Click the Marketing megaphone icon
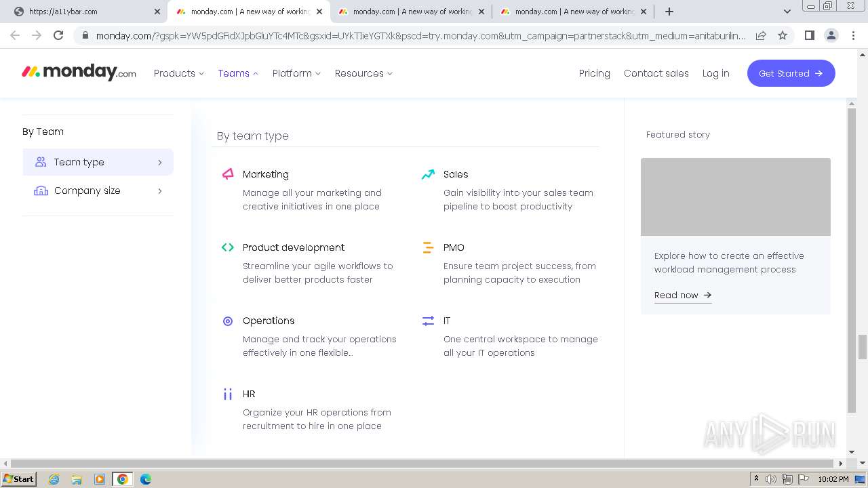This screenshot has width=868, height=488. click(x=228, y=174)
